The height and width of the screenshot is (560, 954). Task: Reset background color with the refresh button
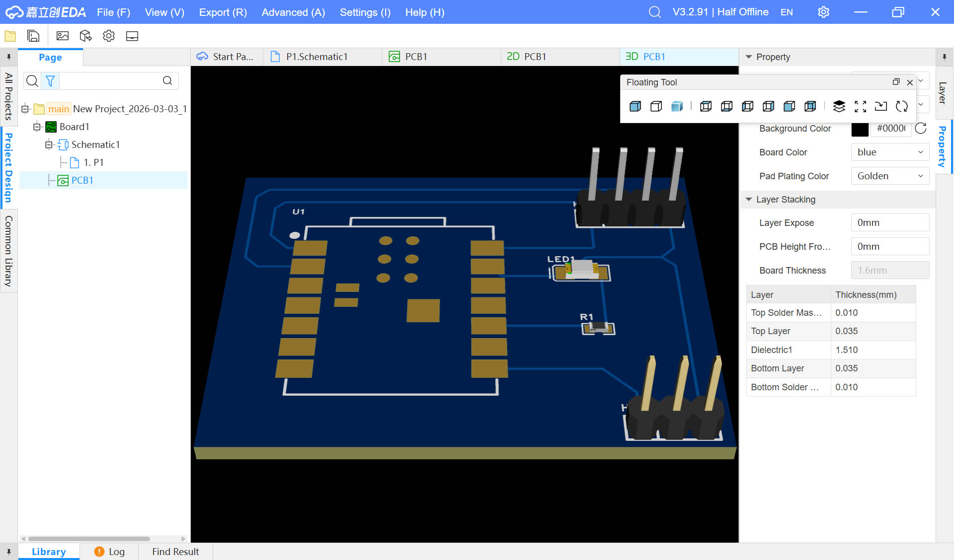point(921,129)
